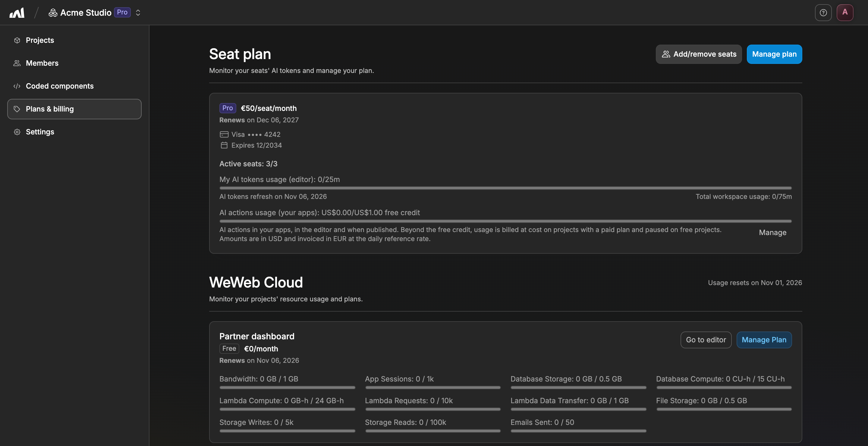The width and height of the screenshot is (868, 446).
Task: Click the Pro badge beside Acme Studio
Action: pyautogui.click(x=122, y=12)
